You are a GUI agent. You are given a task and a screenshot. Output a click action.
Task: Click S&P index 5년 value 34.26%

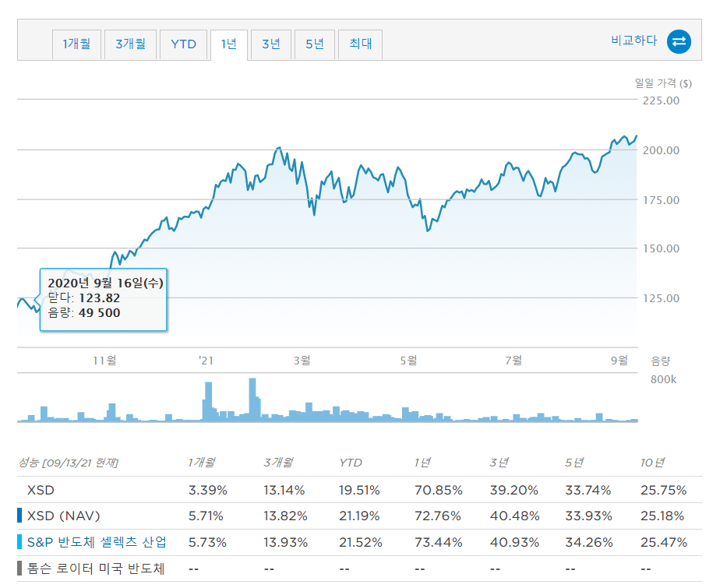point(589,542)
